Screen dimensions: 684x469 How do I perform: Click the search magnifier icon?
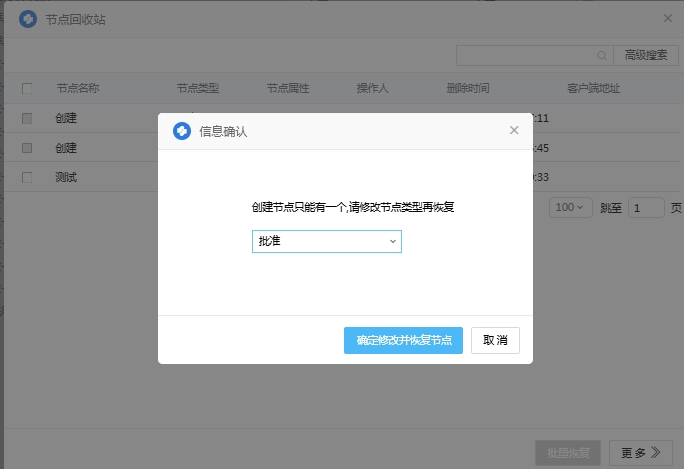click(602, 55)
